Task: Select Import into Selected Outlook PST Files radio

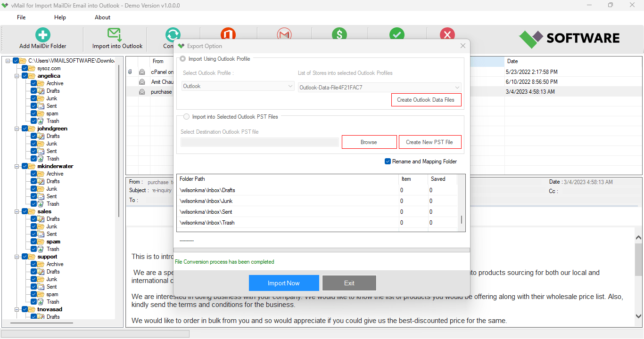Action: click(x=186, y=117)
